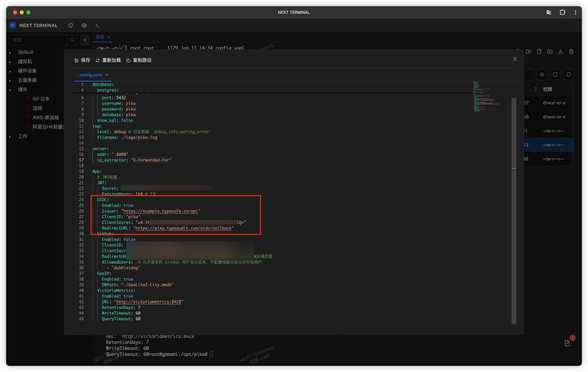Open the settings gear icon
The height and width of the screenshot is (372, 588).
(84, 25)
